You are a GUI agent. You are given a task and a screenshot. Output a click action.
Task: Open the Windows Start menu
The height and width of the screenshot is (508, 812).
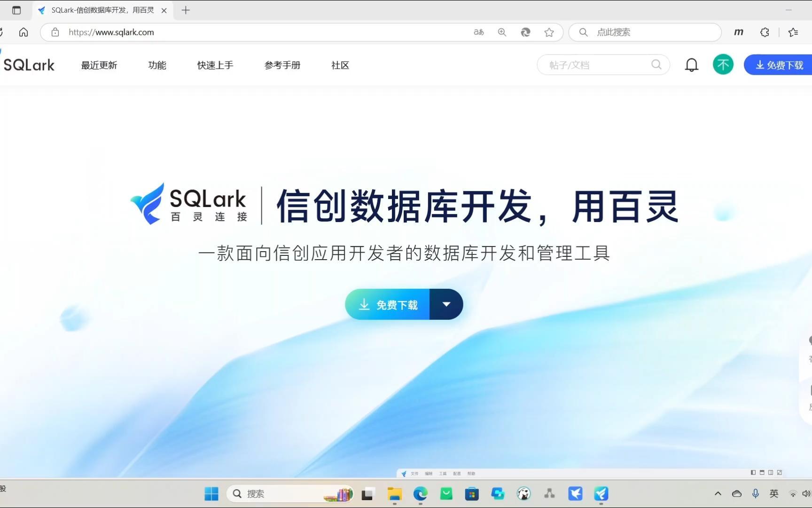pos(211,493)
